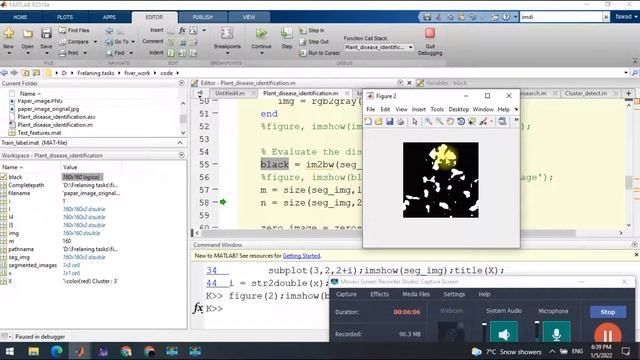Click the line 34 link in Command Window
This screenshot has width=640, height=360.
point(211,270)
